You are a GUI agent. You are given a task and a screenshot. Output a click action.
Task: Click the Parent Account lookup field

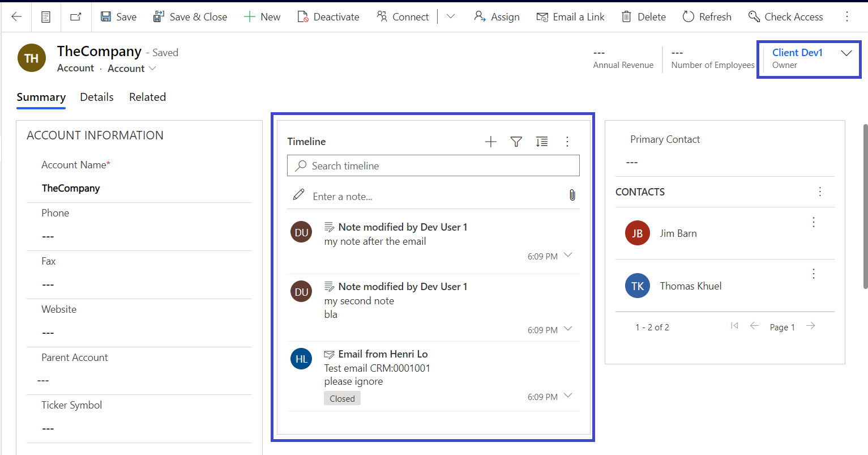139,380
